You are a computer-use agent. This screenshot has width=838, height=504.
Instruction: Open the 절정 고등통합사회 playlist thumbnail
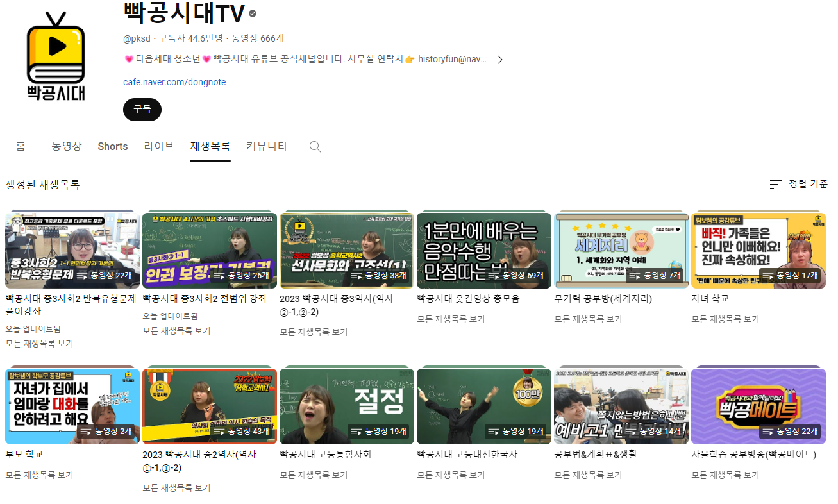point(347,406)
